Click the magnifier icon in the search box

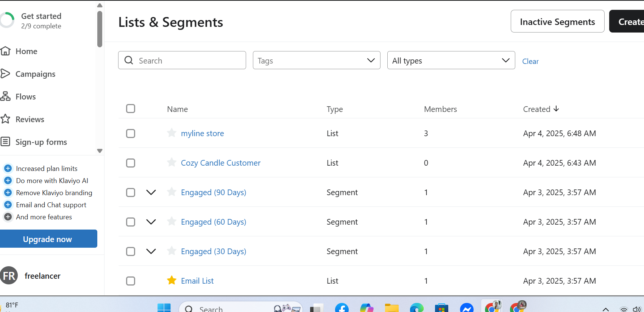129,61
